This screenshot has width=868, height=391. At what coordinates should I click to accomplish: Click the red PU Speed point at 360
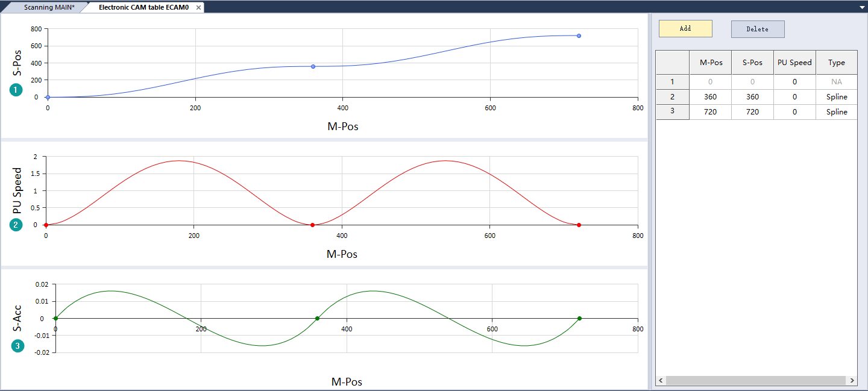click(x=312, y=225)
